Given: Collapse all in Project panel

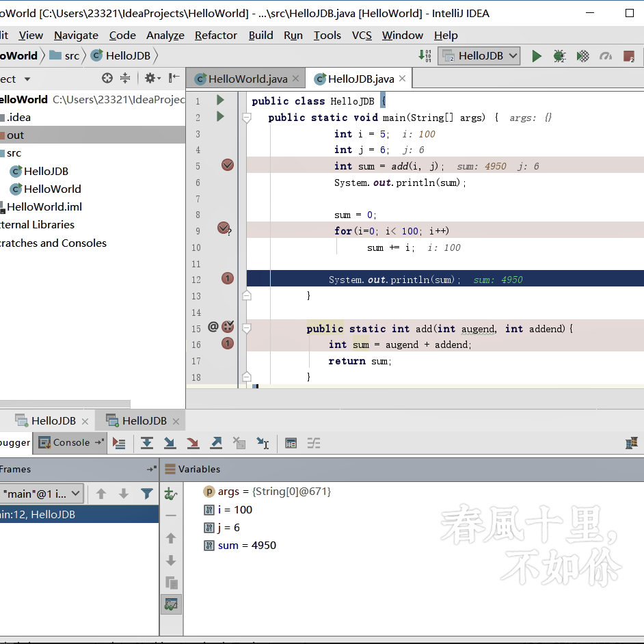Looking at the screenshot, I should pos(125,78).
